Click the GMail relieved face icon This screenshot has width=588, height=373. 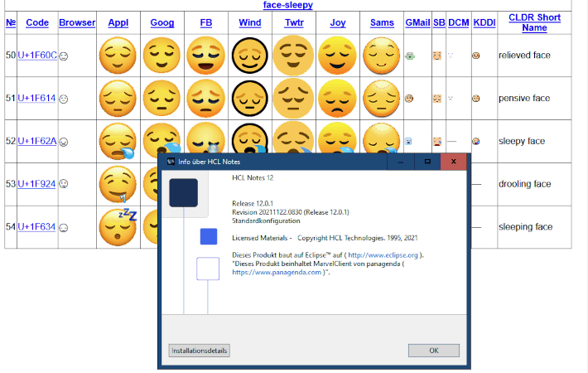410,56
